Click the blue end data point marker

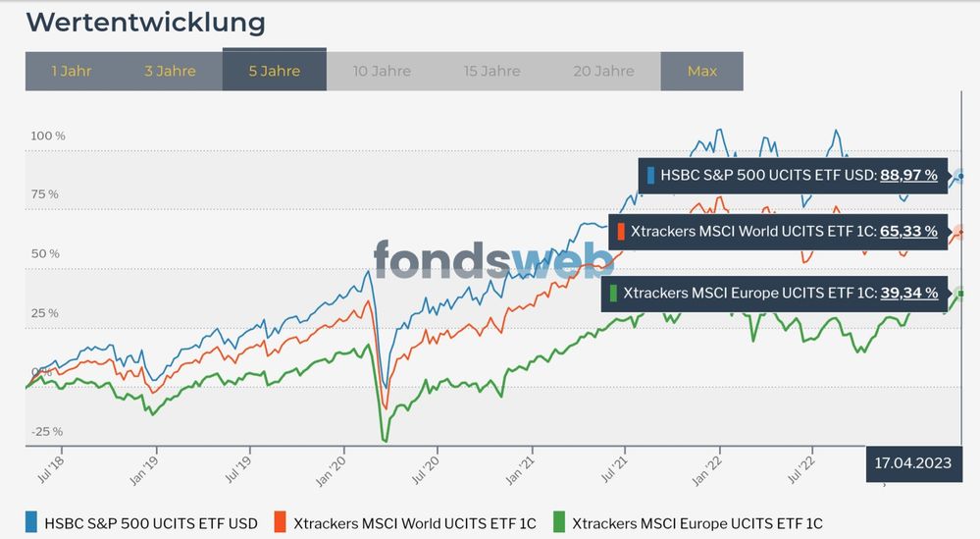tap(960, 176)
